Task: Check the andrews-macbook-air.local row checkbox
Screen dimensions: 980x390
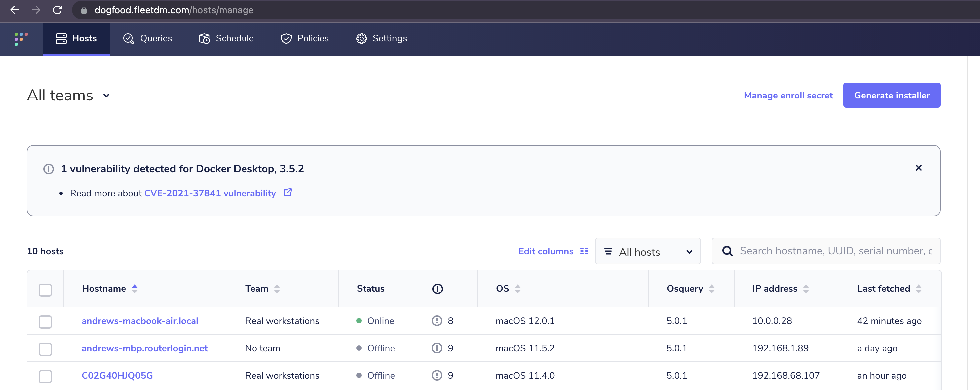Action: (x=45, y=321)
